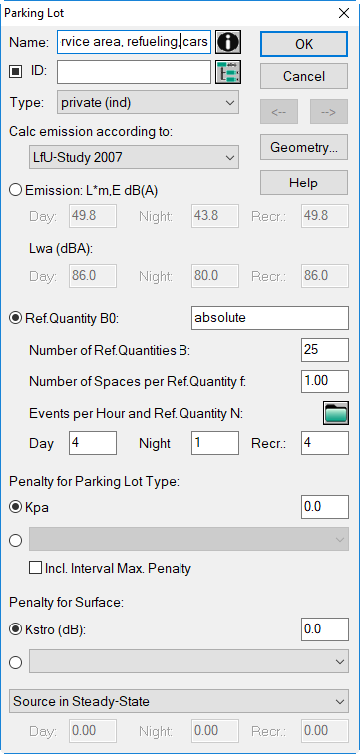Go to previous object with <-- button
The height and width of the screenshot is (754, 360).
[279, 112]
